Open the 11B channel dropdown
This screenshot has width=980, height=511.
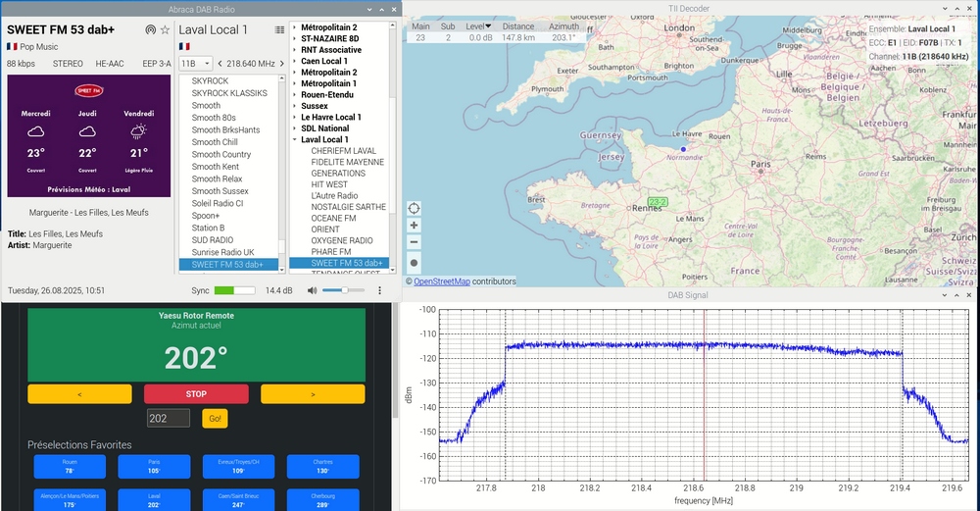pos(196,63)
